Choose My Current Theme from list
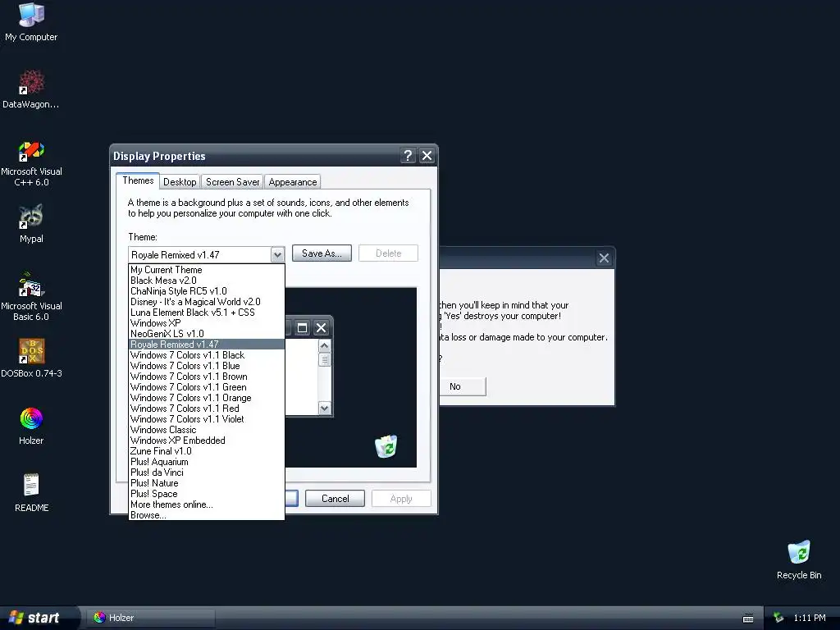Screen dimensions: 840x630 206,269
